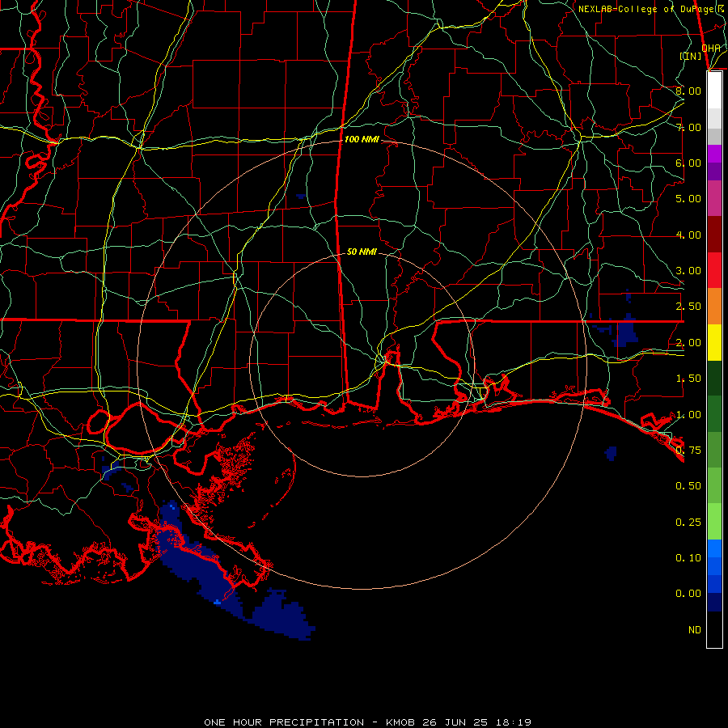This screenshot has width=728, height=728.
Task: Click the 0.25 legend value
Action: 688,523
